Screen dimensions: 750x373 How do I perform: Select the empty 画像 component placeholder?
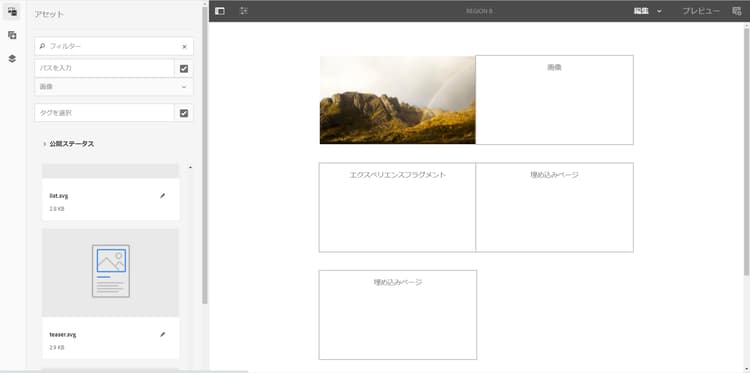coord(554,100)
